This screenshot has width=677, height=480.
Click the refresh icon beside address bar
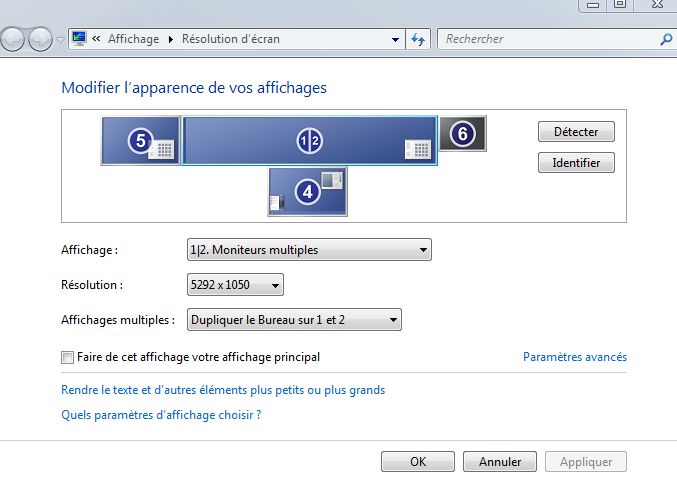click(x=418, y=39)
